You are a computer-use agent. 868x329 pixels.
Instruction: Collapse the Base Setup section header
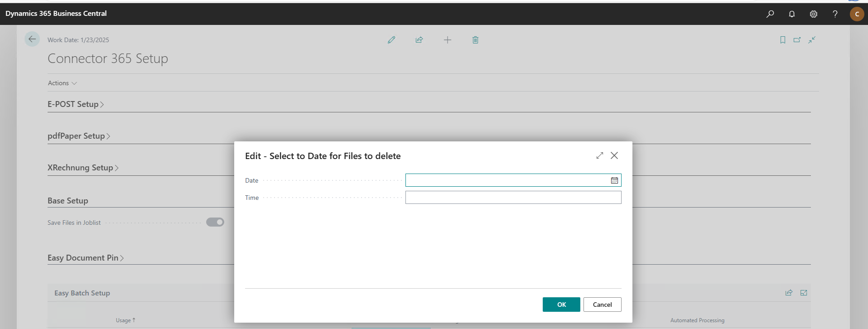tap(68, 201)
